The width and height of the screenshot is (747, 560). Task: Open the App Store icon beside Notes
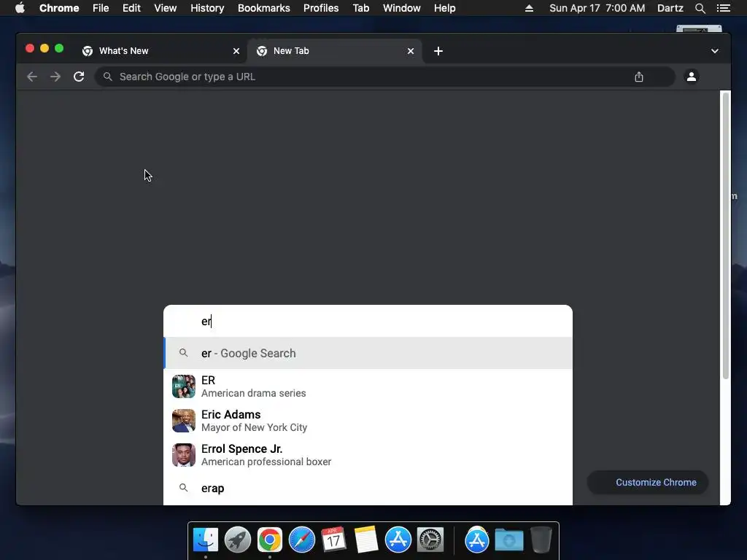click(398, 540)
